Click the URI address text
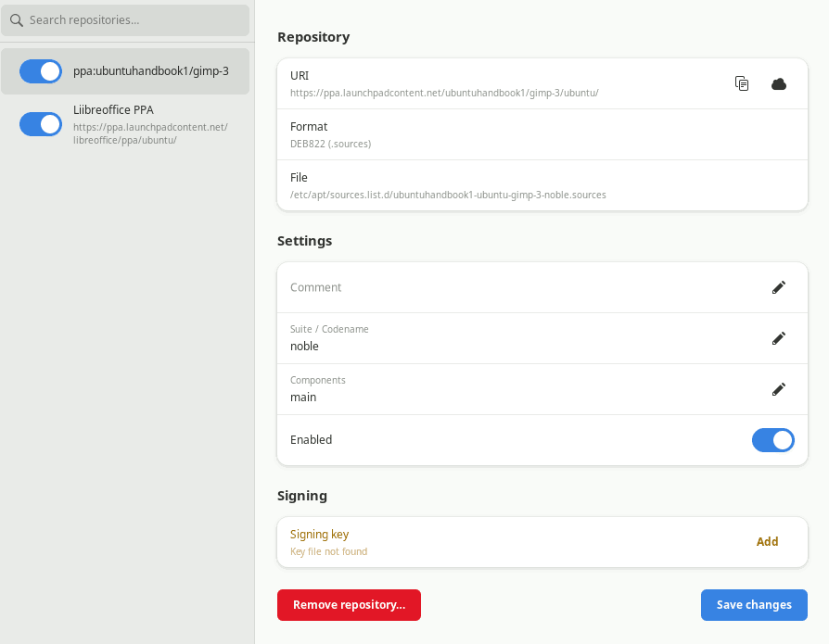The height and width of the screenshot is (644, 829). click(444, 93)
